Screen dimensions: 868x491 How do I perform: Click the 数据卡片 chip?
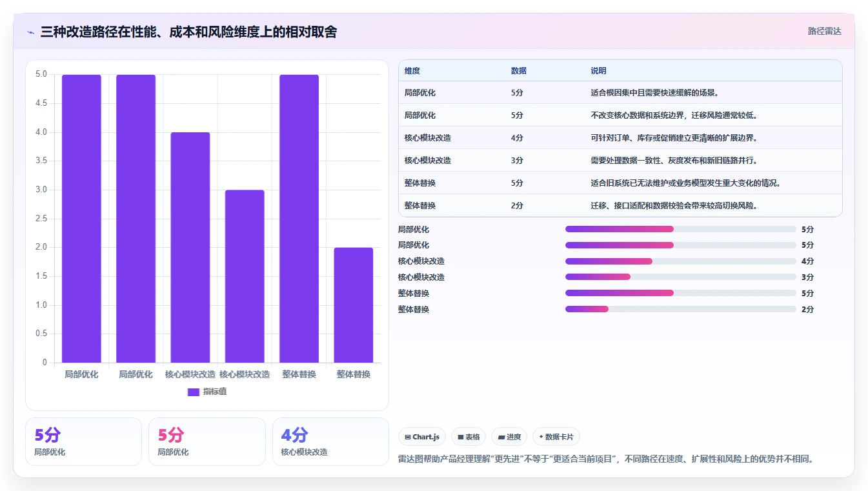556,437
